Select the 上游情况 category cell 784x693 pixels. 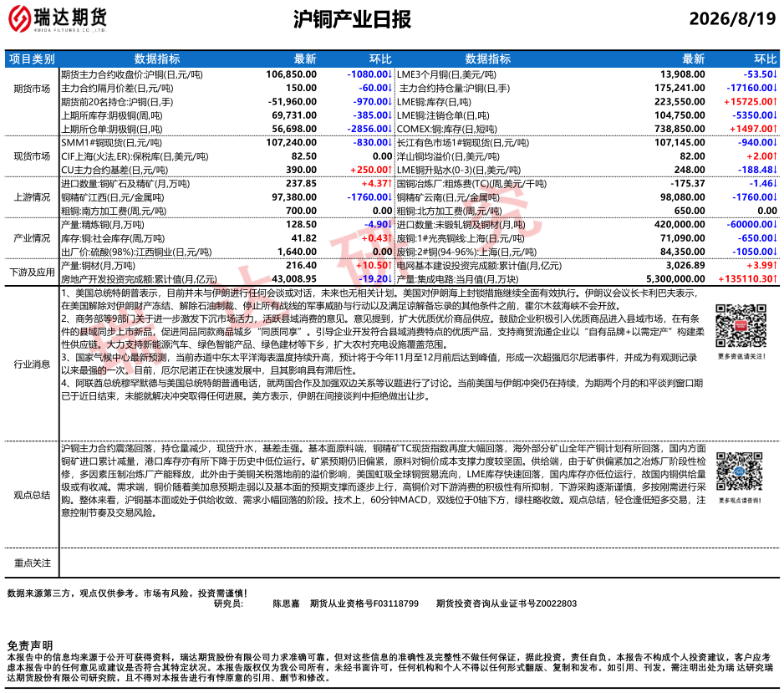[x=32, y=197]
